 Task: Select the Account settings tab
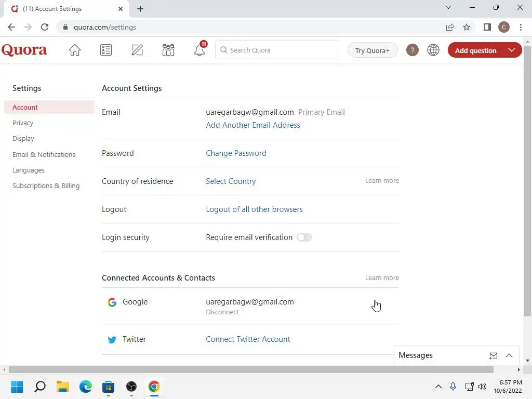(49, 107)
